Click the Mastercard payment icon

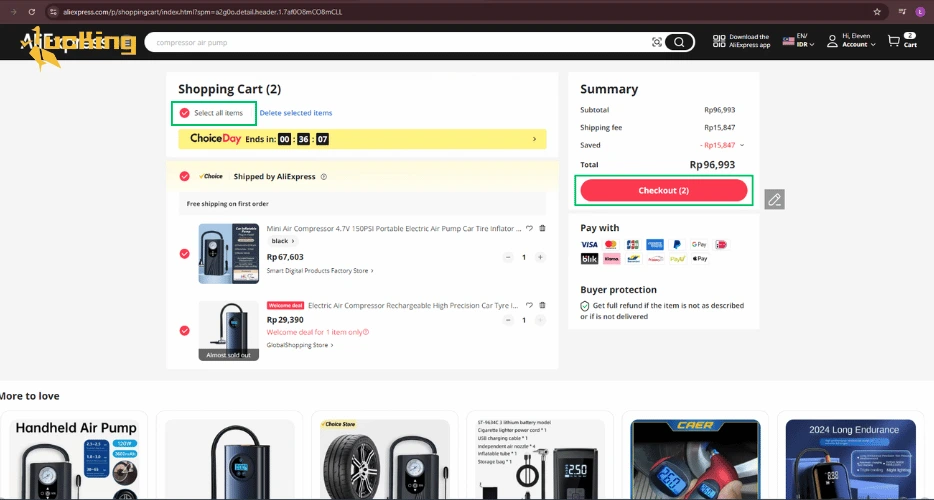(611, 245)
